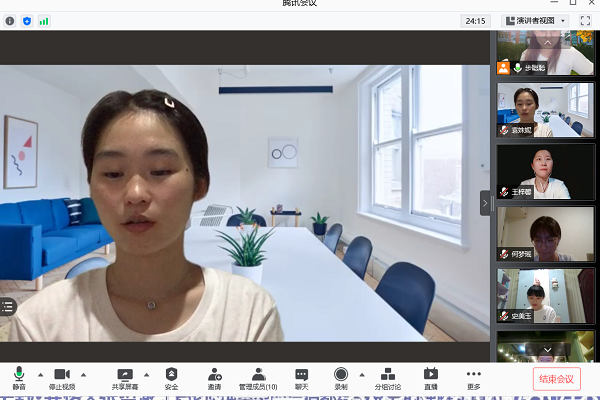Image resolution: width=600 pixels, height=400 pixels.
Task: Stop the camera video (停止视频)
Action: tap(60, 377)
